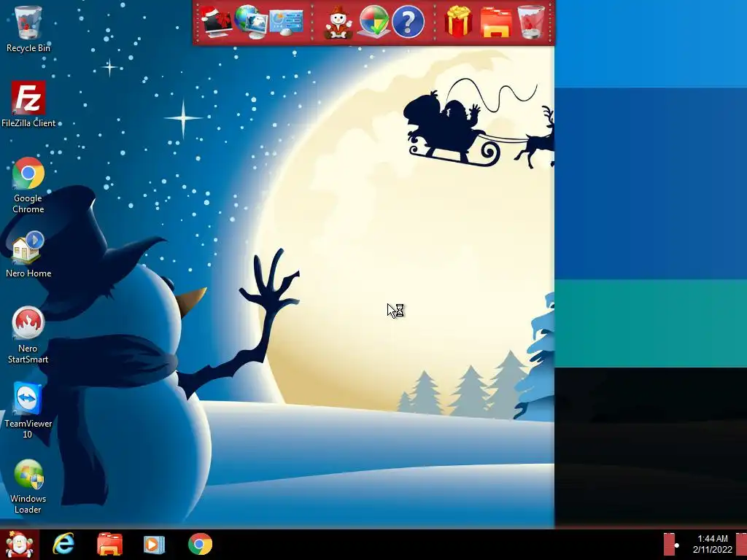Select the FileZilla Client shortcut
The height and width of the screenshot is (560, 747).
coord(28,104)
